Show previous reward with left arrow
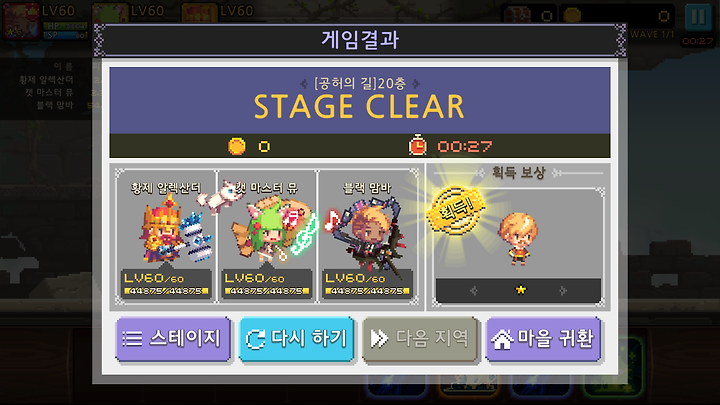720x405 pixels. [473, 290]
